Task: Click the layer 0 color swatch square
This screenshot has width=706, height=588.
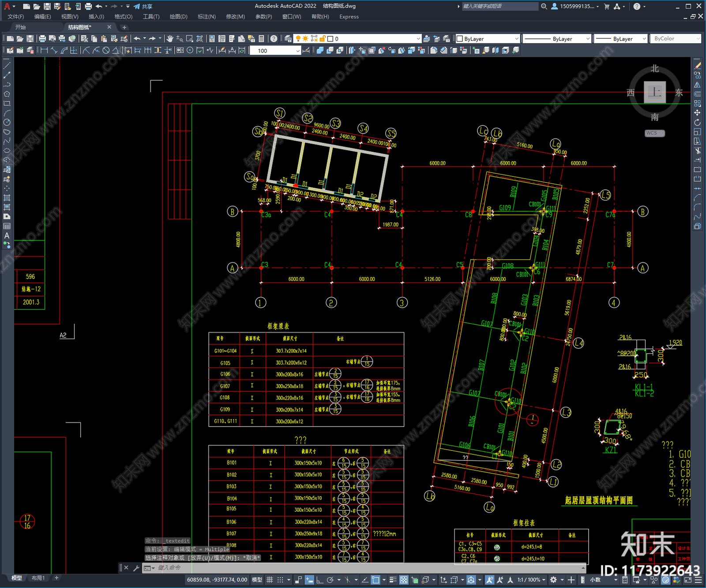Action: click(330, 39)
